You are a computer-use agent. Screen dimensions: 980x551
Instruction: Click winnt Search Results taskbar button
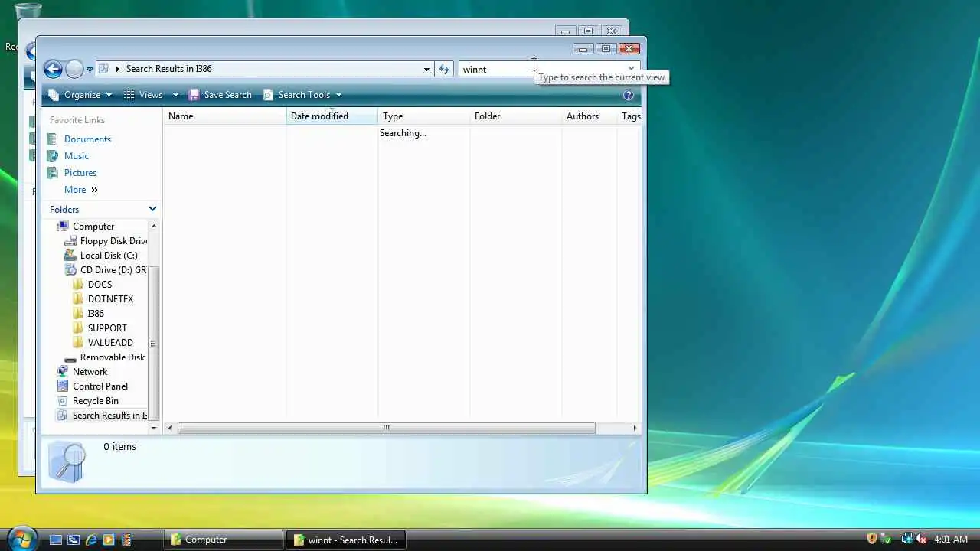pos(346,540)
